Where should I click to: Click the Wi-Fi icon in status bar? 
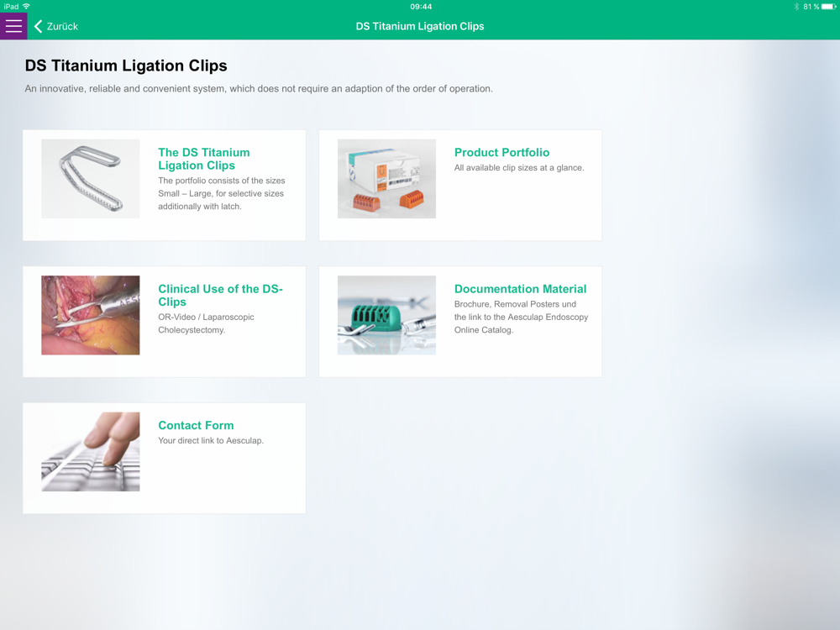pos(26,7)
